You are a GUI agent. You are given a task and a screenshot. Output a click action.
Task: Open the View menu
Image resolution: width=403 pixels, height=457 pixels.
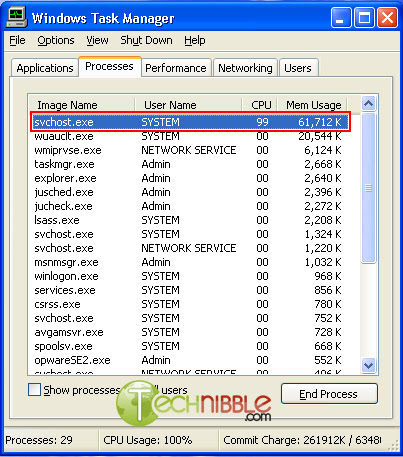tap(97, 40)
